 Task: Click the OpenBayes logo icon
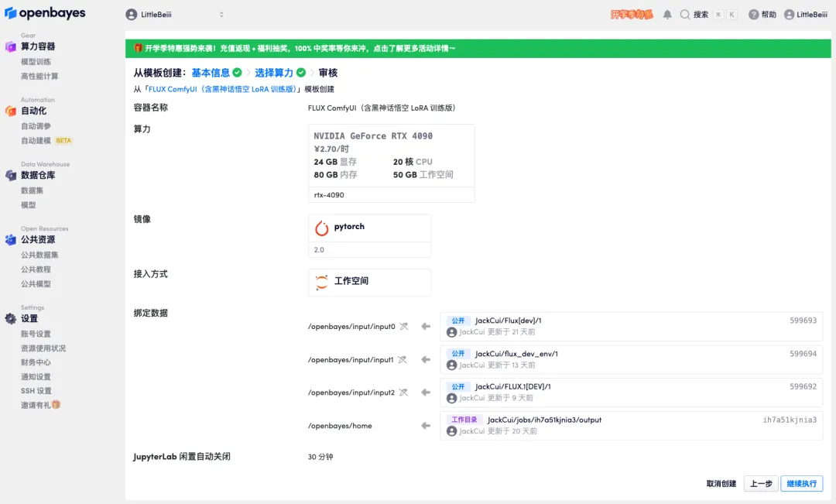coord(11,14)
